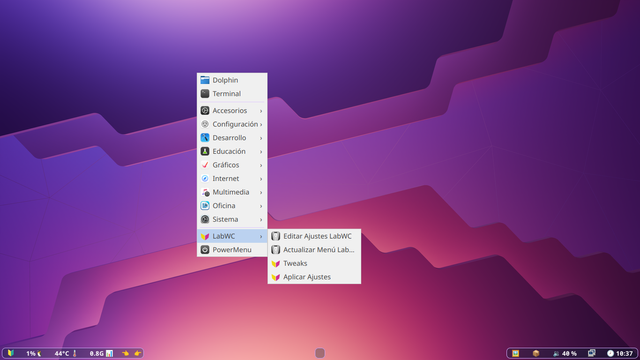The height and width of the screenshot is (360, 640).
Task: Click the 0.8G memory chart icon
Action: 109,353
